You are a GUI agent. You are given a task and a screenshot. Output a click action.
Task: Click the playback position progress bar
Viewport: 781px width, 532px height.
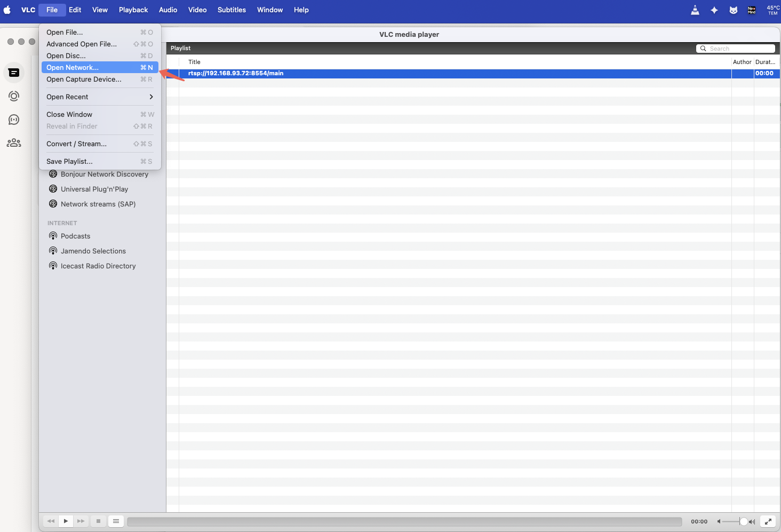404,521
